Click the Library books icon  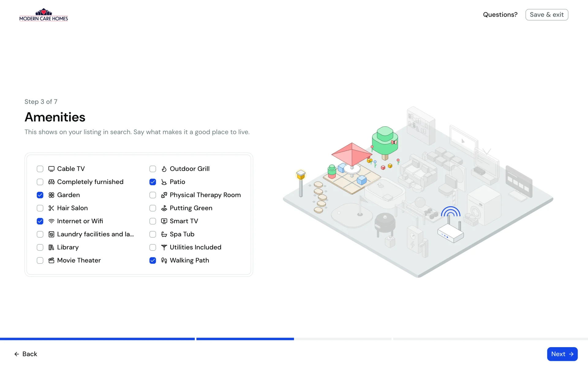coord(51,247)
